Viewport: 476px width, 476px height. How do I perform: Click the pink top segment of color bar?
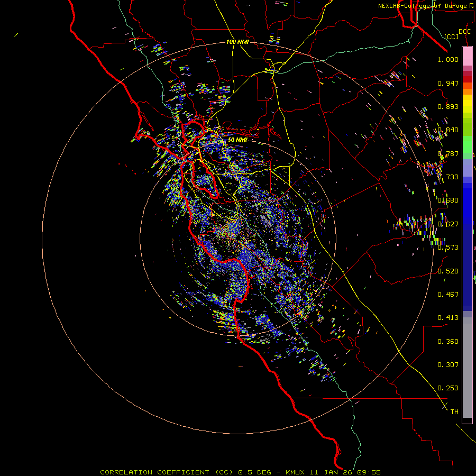[x=467, y=56]
